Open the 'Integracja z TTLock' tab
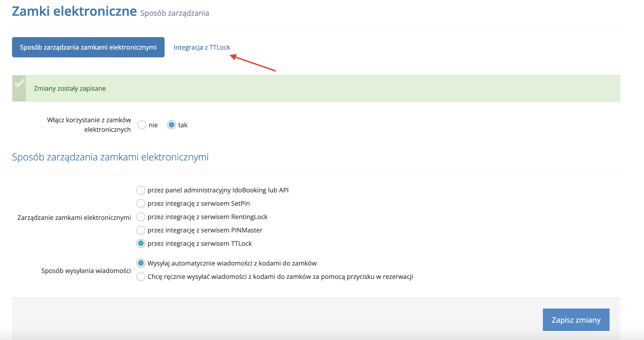Image resolution: width=644 pixels, height=340 pixels. [x=202, y=47]
